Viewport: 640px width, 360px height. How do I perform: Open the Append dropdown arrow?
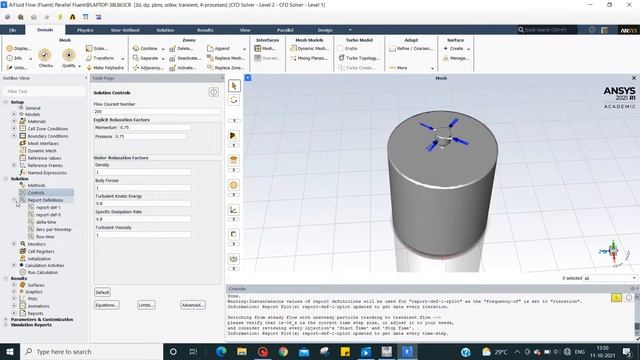(x=244, y=49)
